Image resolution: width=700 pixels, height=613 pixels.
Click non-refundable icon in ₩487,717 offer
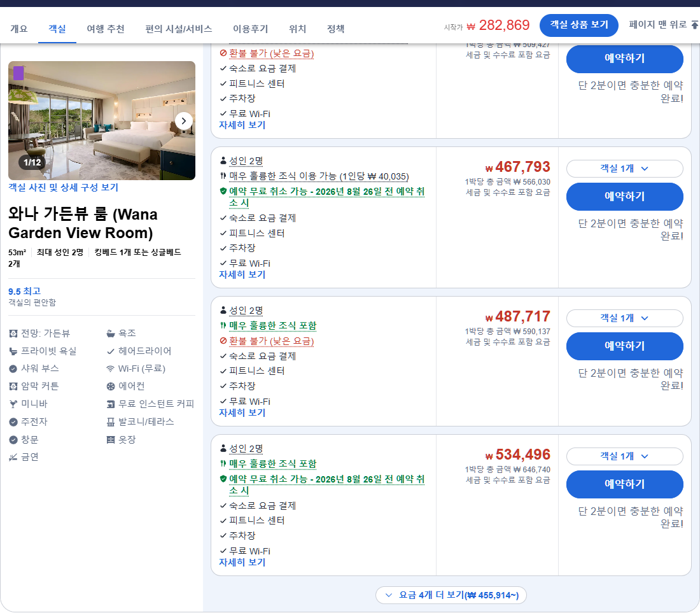(x=223, y=341)
